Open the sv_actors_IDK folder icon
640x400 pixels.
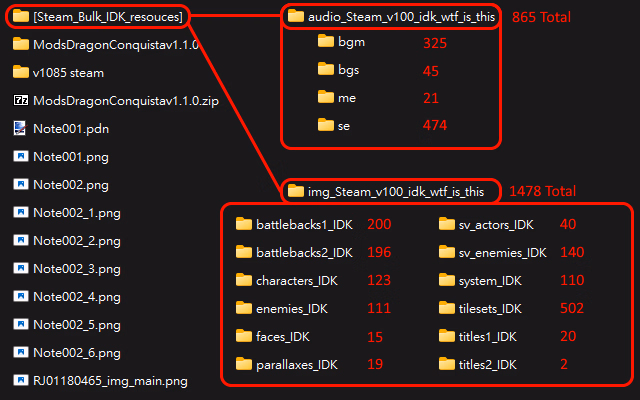[x=447, y=224]
